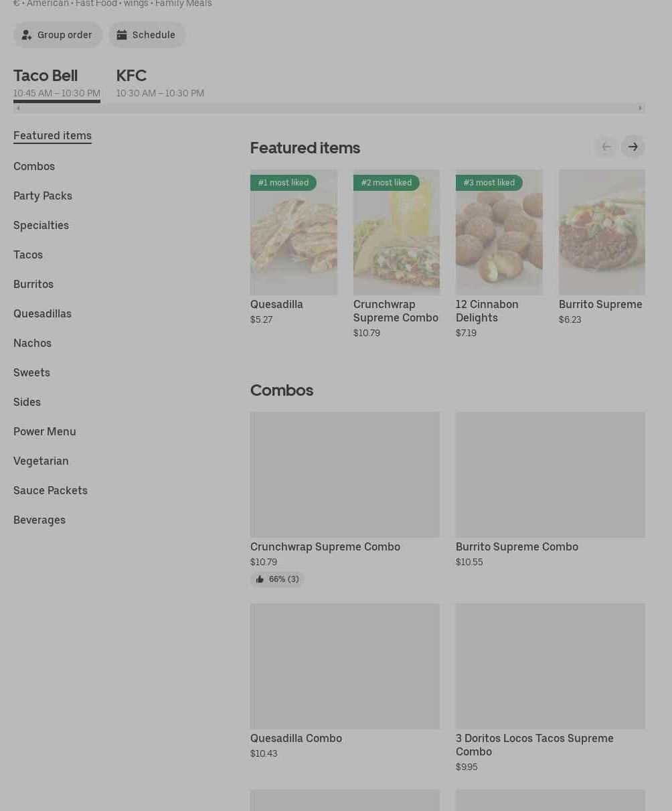Click previous arrow in Featured items carousel
672x811 pixels.
click(x=606, y=147)
